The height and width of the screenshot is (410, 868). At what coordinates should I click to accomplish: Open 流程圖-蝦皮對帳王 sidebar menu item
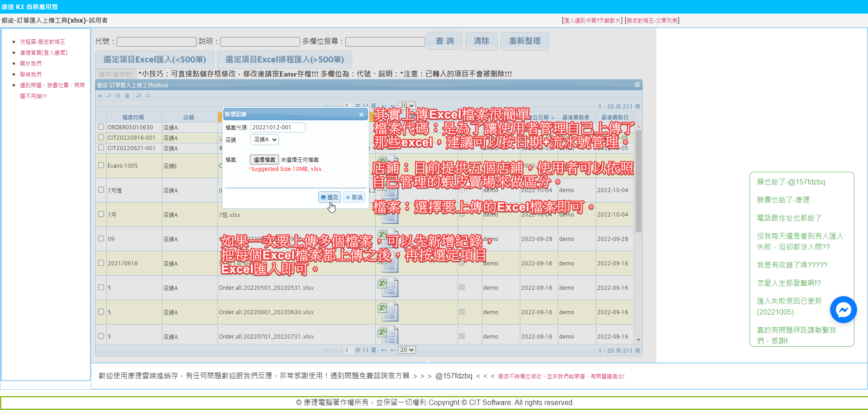42,42
